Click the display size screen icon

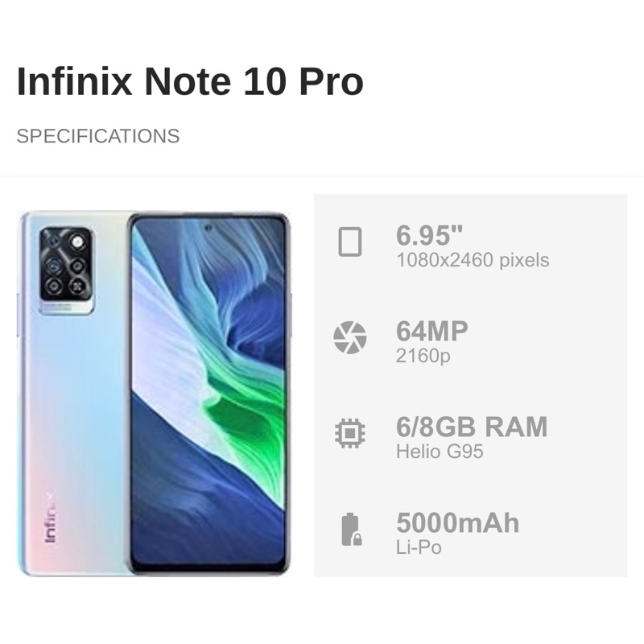[x=350, y=242]
